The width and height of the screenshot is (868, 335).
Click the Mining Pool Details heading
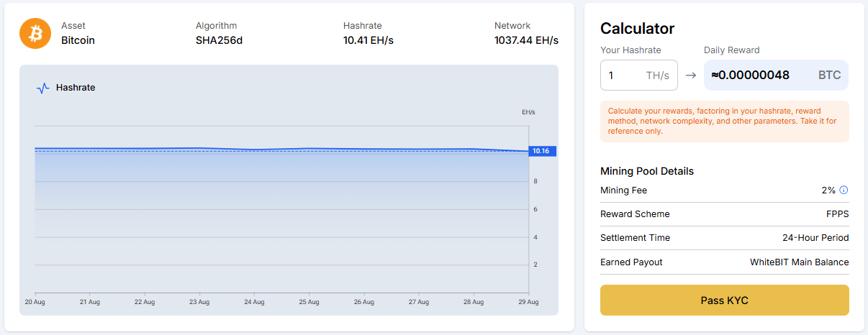coord(647,171)
